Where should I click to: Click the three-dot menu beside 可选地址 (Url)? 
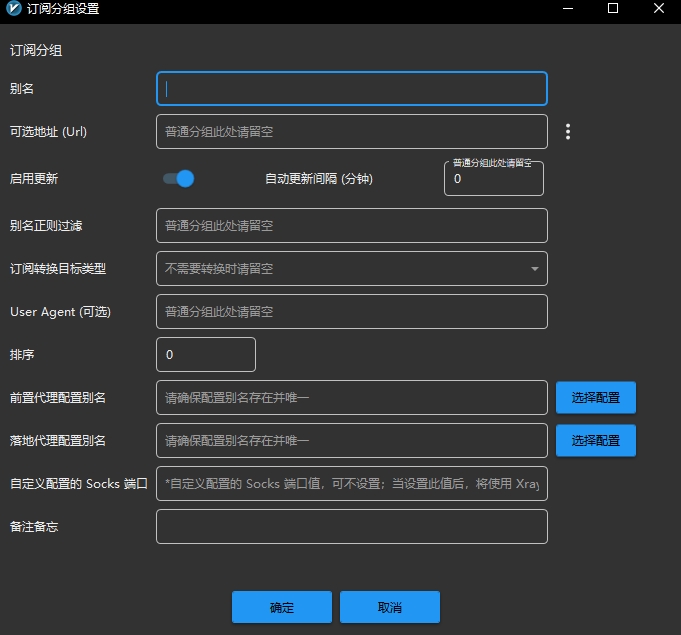pyautogui.click(x=568, y=131)
